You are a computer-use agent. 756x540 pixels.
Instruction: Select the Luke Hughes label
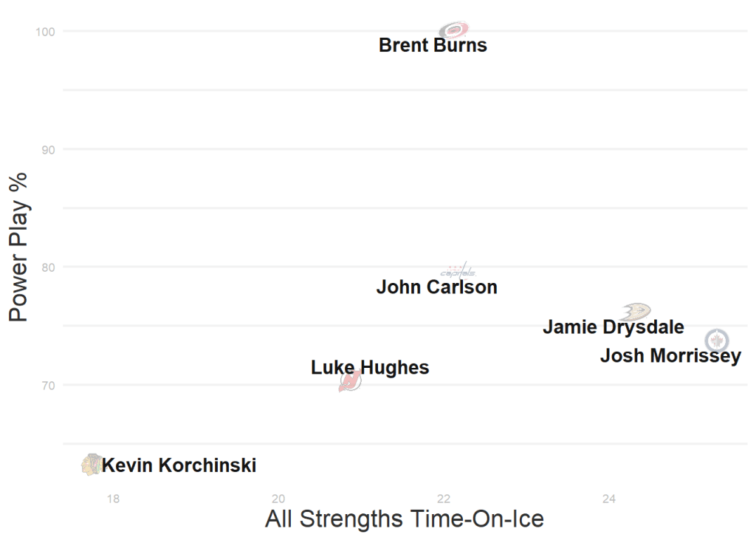pos(369,367)
